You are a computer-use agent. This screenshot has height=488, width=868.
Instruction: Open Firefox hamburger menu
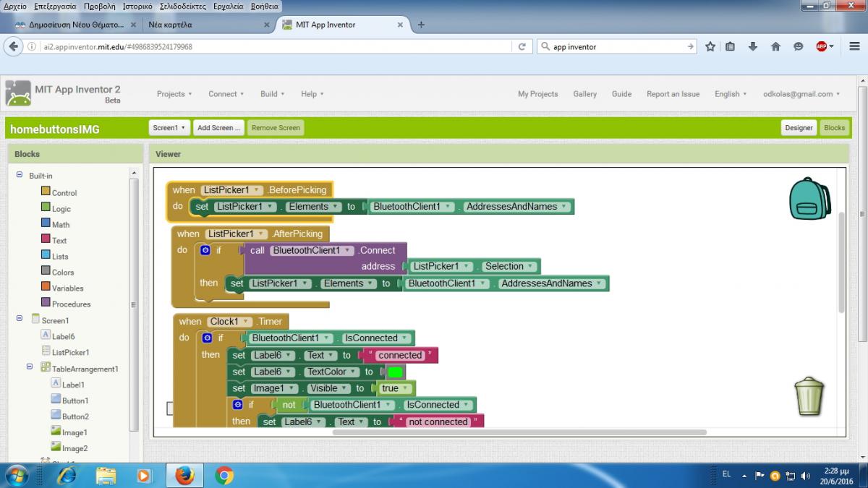tap(854, 46)
